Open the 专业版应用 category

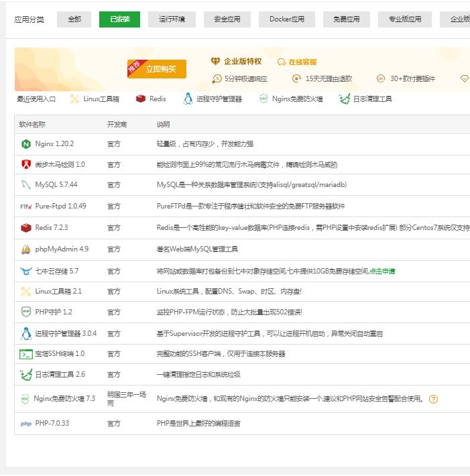[405, 19]
